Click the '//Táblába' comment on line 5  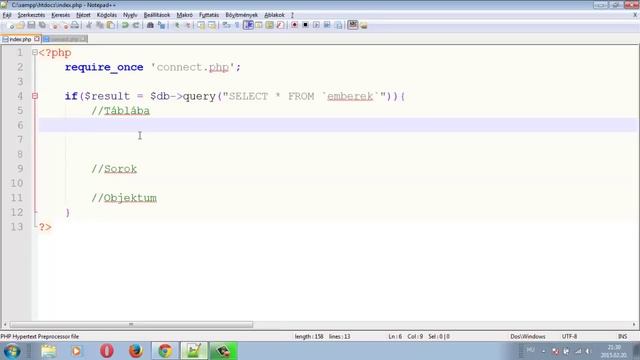click(120, 111)
